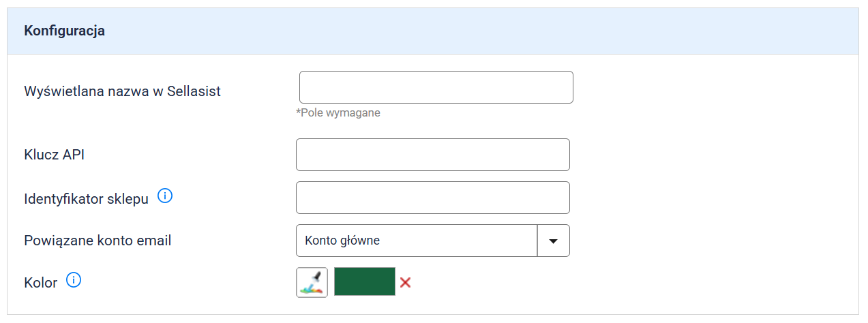Expand the Powiązane konto email dropdown arrow

point(554,241)
